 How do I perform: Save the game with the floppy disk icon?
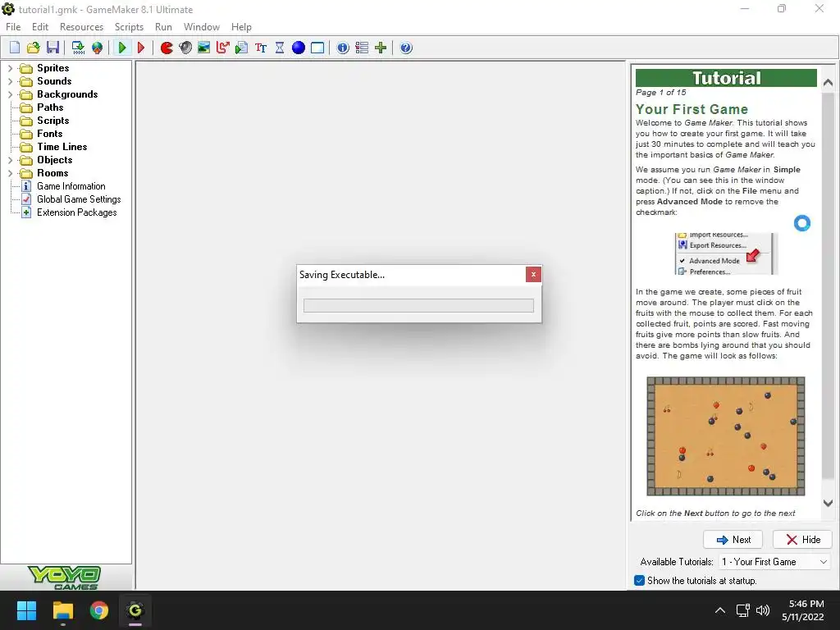(52, 48)
